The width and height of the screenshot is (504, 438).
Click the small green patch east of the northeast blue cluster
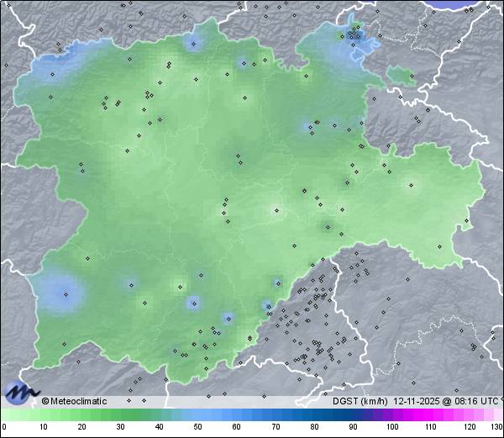point(402,77)
